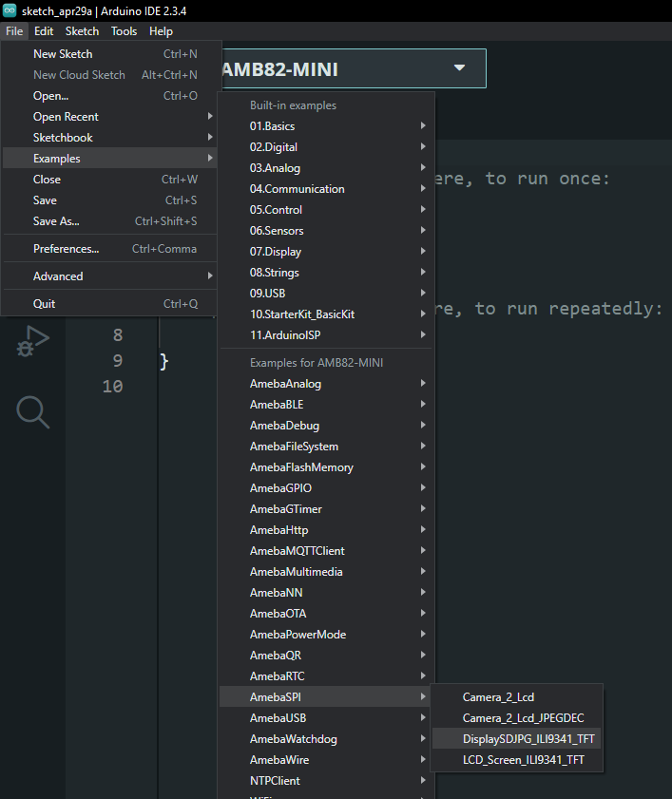Open the Sketch menu

[82, 31]
